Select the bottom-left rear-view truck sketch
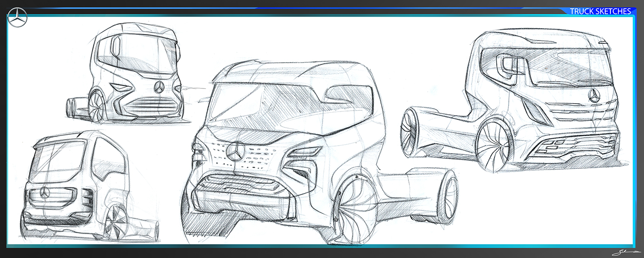644x258 pixels. tap(90, 185)
